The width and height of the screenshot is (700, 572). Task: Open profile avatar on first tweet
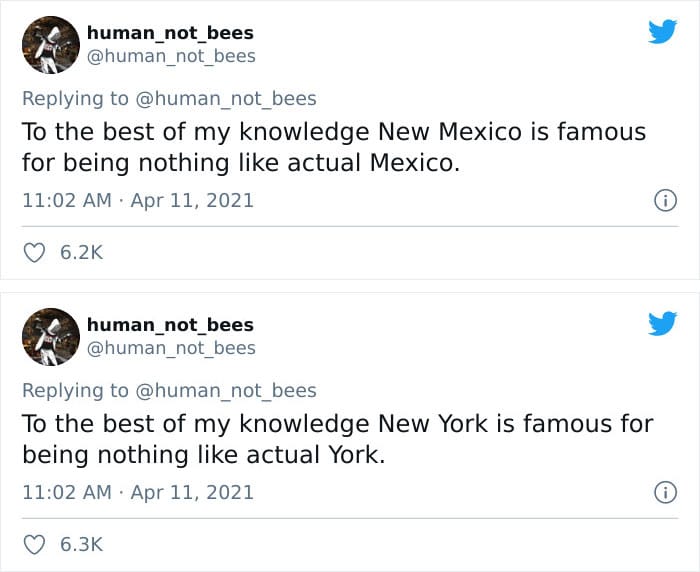click(51, 46)
